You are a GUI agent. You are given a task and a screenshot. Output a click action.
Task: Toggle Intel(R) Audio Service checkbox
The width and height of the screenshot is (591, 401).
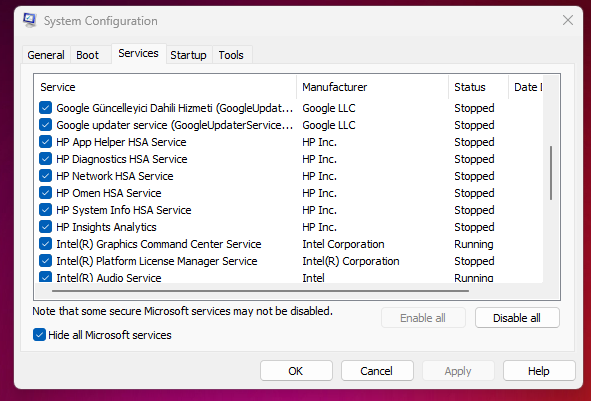[x=46, y=277]
